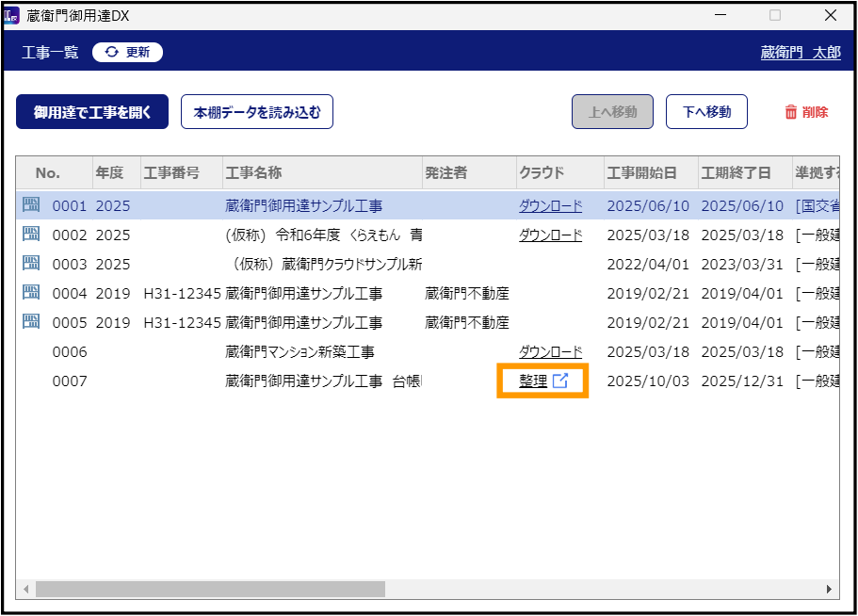Click the building icon for row 0001
Screen dimensions: 858x616
point(31,205)
